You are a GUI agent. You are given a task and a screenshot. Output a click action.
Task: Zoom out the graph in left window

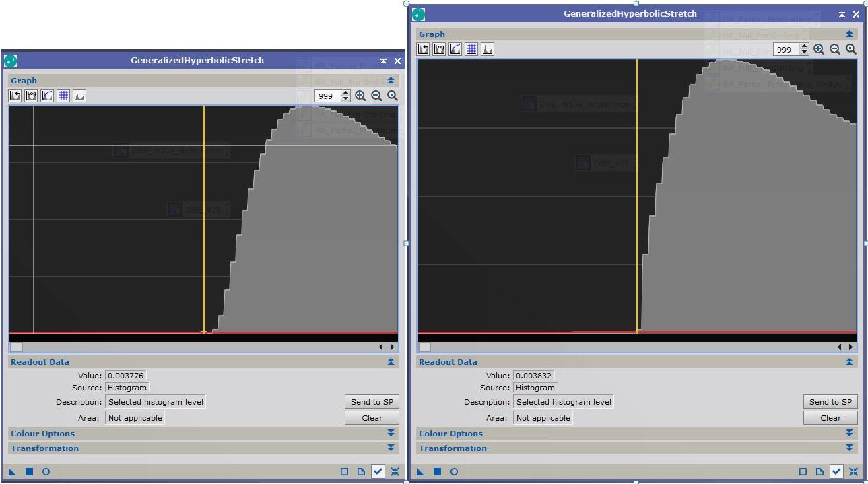pyautogui.click(x=376, y=96)
